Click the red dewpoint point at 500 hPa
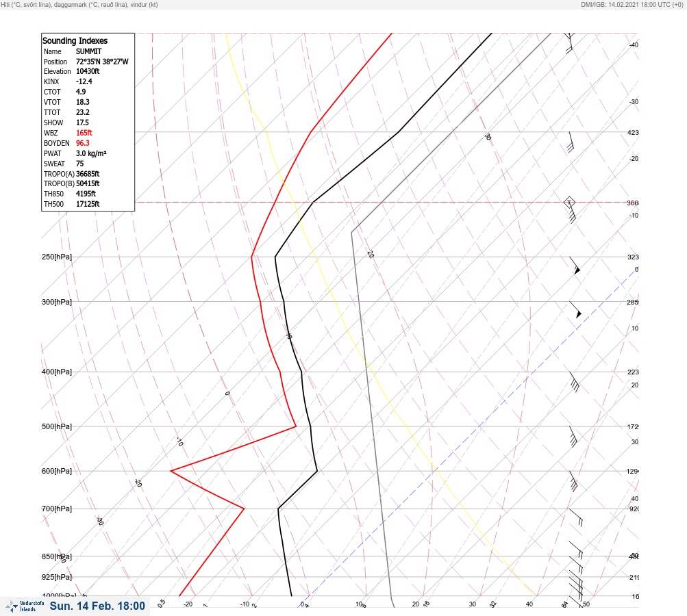The width and height of the screenshot is (687, 616). coord(296,426)
